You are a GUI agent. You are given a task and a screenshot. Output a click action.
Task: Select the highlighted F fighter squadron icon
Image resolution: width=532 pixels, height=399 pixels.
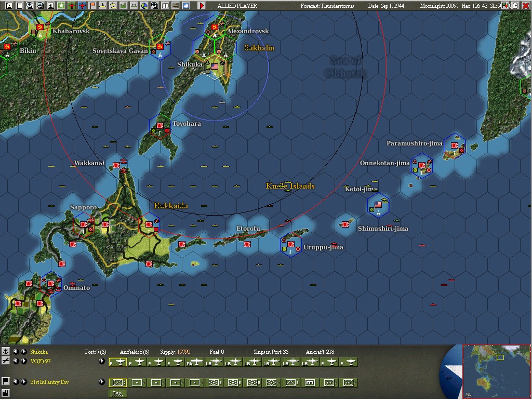pyautogui.click(x=118, y=362)
